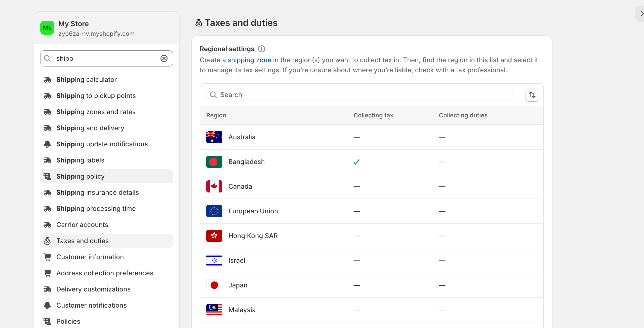Click the Shipping calculator truck icon
Viewport: 644px width, 328px height.
47,80
